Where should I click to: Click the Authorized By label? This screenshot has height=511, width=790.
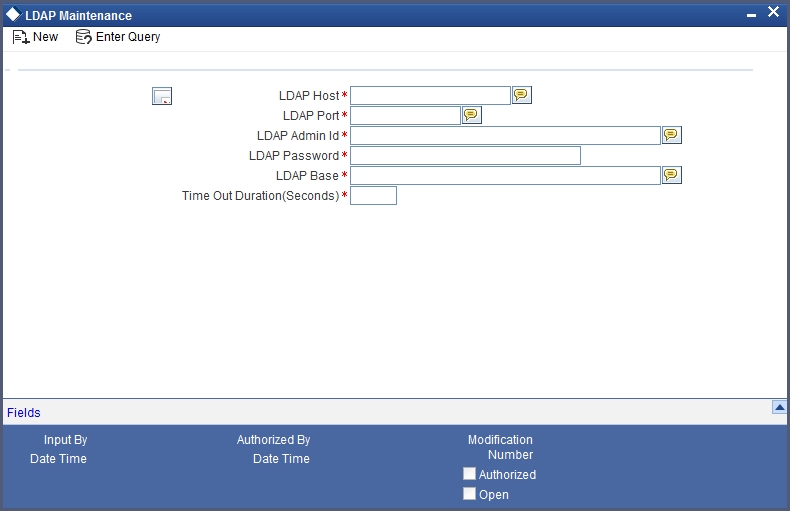[x=274, y=440]
